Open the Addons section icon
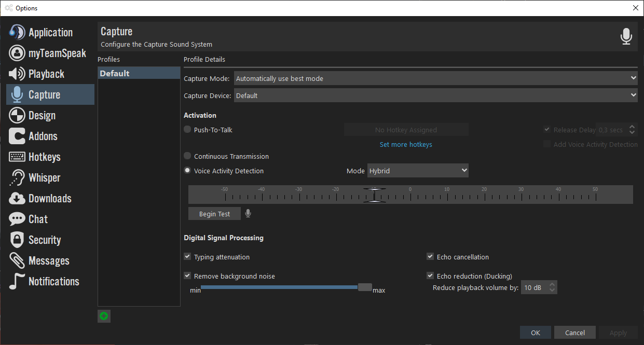 tap(17, 136)
